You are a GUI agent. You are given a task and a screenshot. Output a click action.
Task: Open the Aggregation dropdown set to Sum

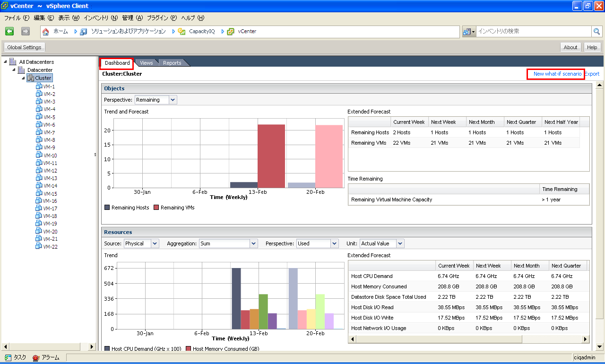tap(254, 243)
